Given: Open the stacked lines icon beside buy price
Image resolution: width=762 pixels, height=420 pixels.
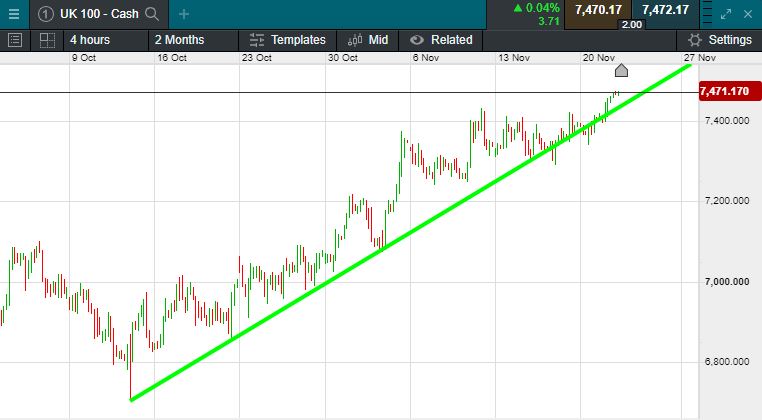Looking at the screenshot, I should [x=708, y=14].
